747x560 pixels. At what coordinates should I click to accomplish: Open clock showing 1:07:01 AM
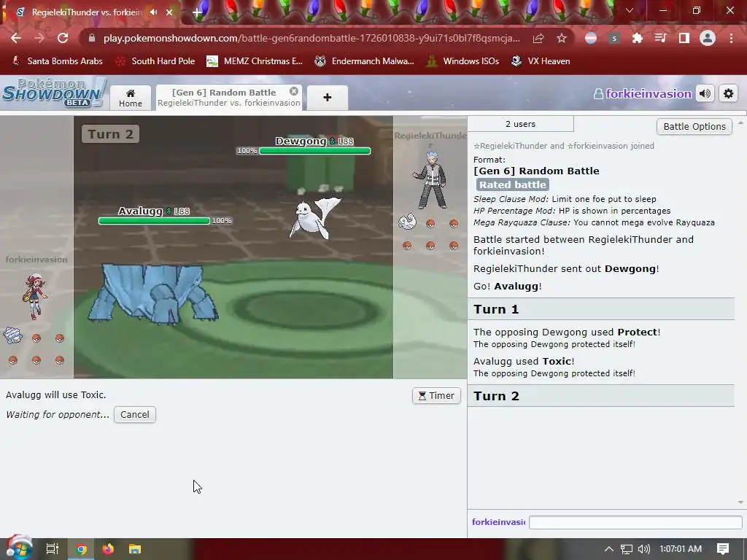coord(681,549)
